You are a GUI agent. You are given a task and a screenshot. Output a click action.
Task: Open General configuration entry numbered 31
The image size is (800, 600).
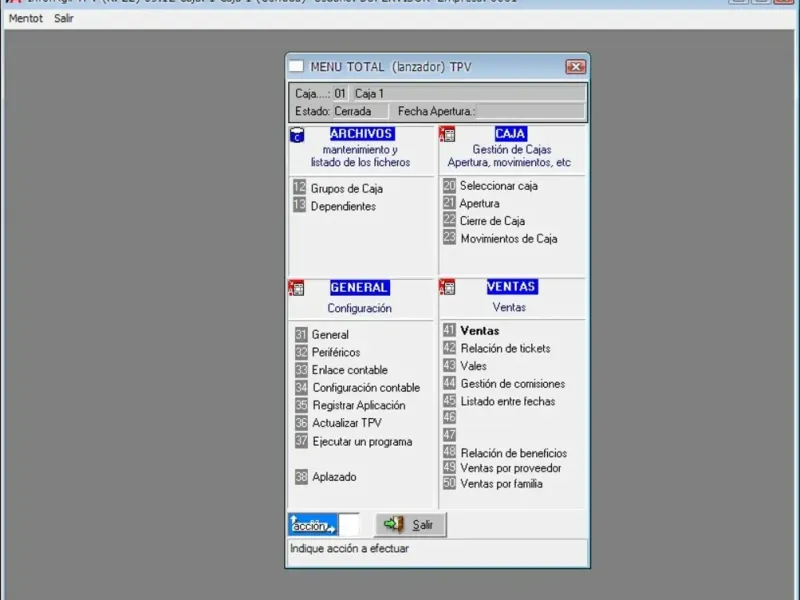[330, 335]
